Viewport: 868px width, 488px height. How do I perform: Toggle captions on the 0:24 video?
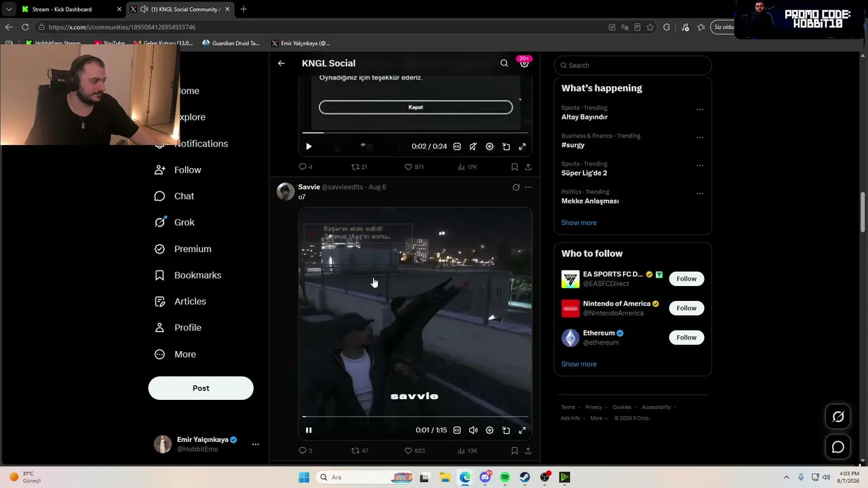(457, 146)
